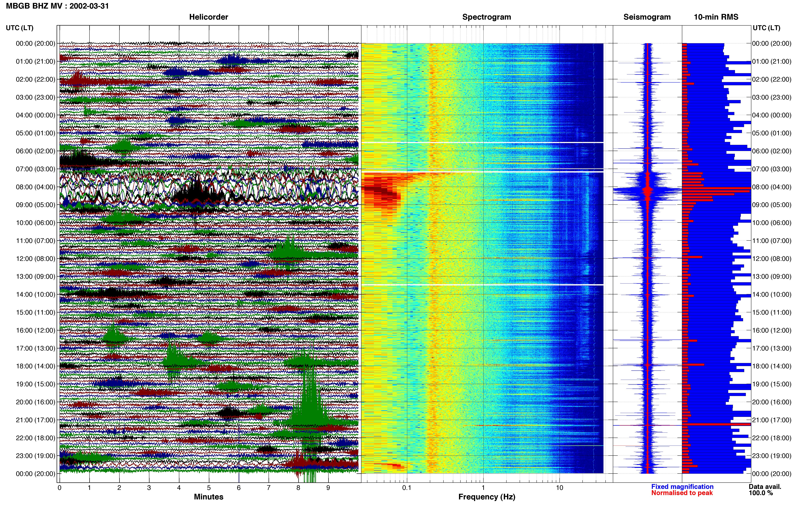Click the 'Frequency (Hz)' axis title
812x508 pixels.
pyautogui.click(x=487, y=497)
